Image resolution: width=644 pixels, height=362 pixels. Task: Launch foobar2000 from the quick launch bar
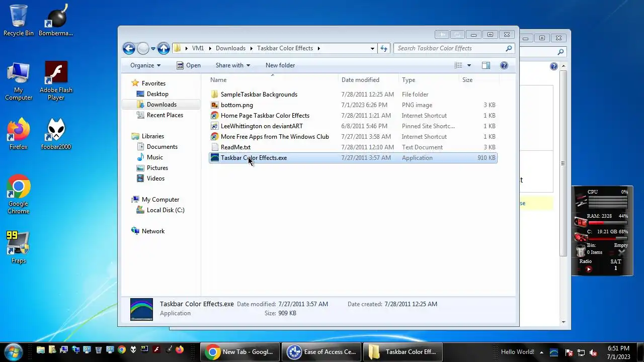133,350
